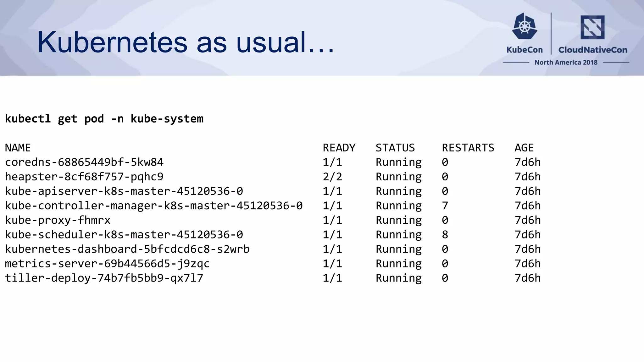The height and width of the screenshot is (362, 644).
Task: Click the READY column header
Action: (x=339, y=148)
